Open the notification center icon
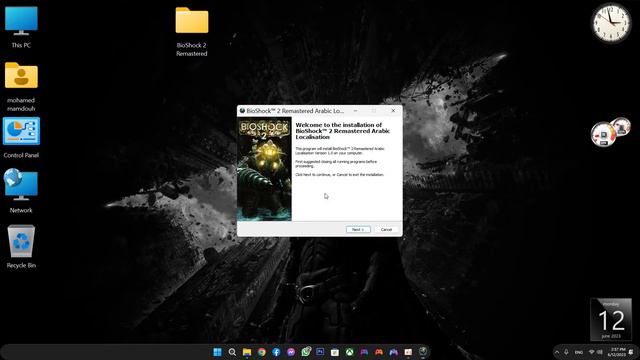 pyautogui.click(x=631, y=352)
